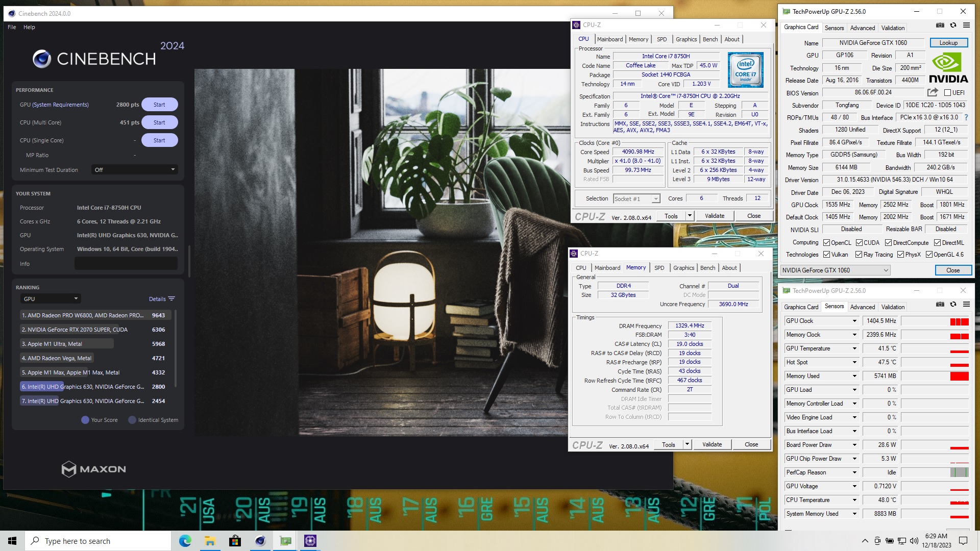Viewport: 980px width, 551px height.
Task: Open the Help menu in Cinebench
Action: point(29,27)
